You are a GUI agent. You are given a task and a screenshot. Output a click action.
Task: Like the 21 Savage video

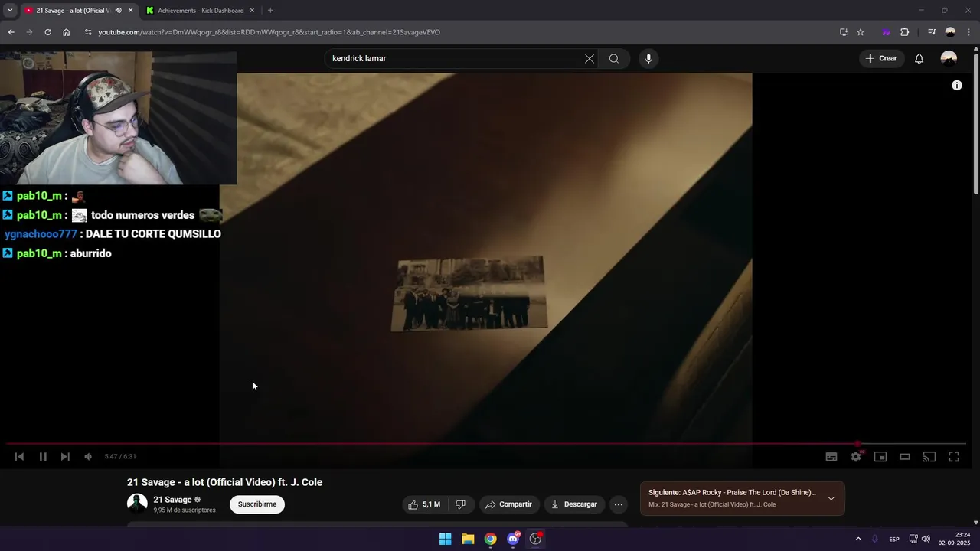click(424, 504)
